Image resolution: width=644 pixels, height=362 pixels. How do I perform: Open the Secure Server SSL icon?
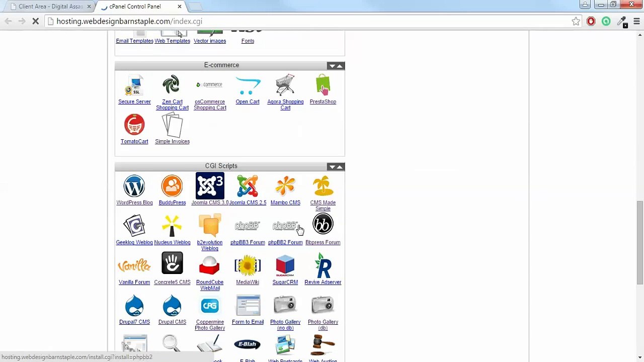[134, 85]
